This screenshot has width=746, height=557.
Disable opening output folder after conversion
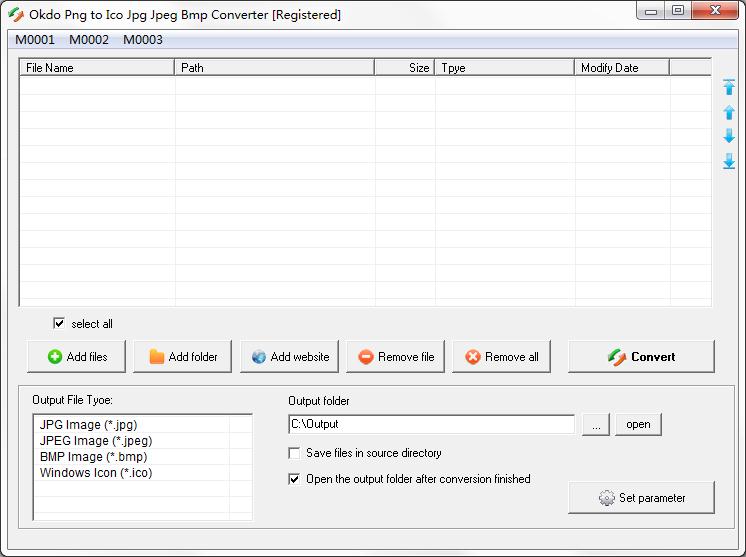point(294,480)
